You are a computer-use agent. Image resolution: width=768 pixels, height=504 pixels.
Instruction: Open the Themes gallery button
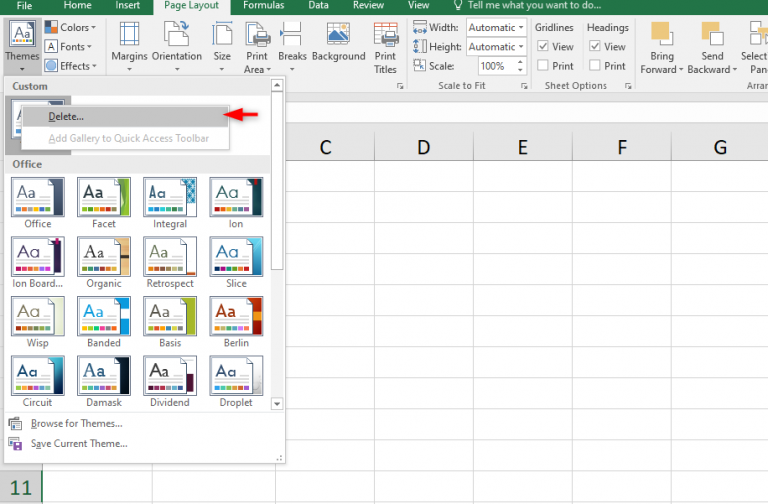(22, 45)
